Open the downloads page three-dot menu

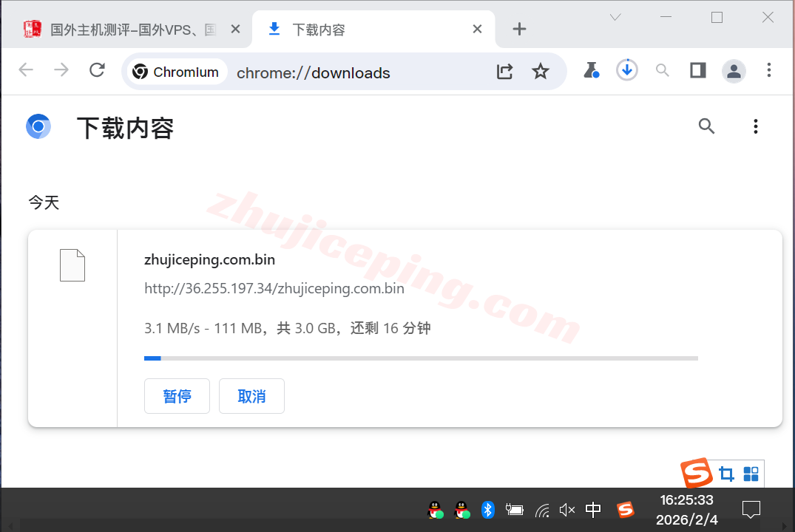pos(756,126)
